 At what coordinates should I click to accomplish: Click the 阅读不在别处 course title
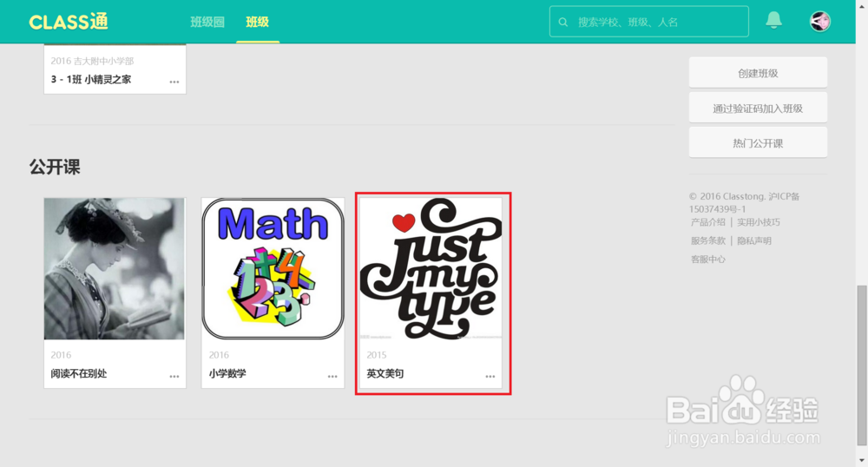(79, 373)
